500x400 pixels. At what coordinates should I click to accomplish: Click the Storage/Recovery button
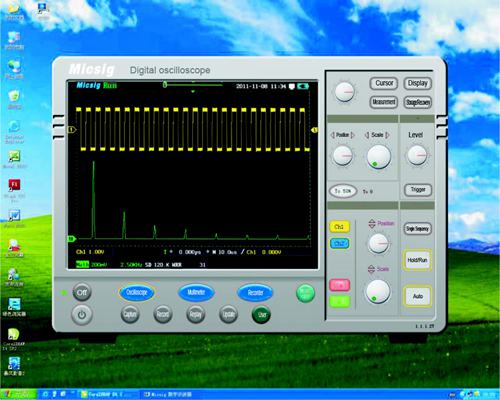(x=418, y=102)
